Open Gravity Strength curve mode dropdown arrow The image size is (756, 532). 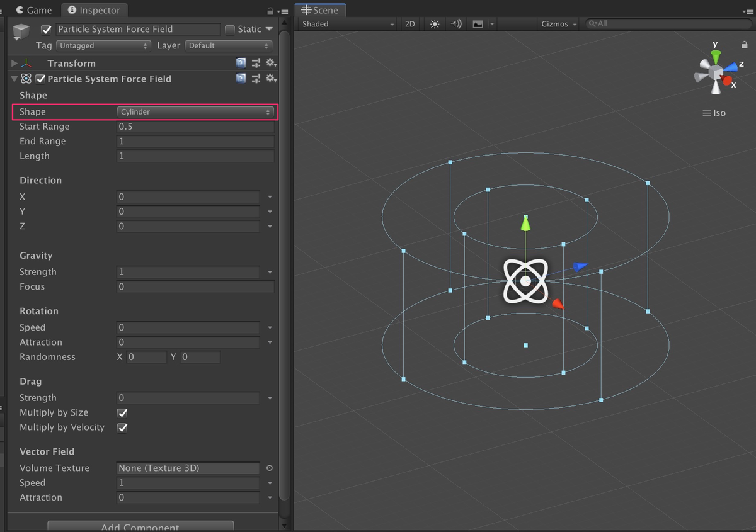[270, 273]
